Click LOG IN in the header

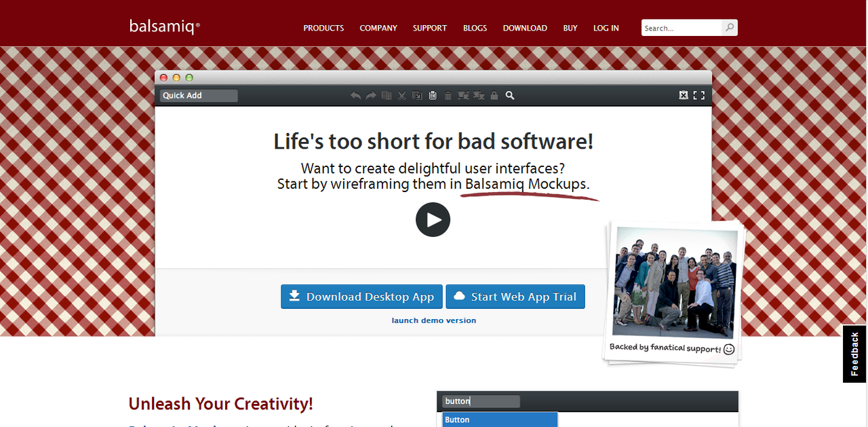point(606,29)
